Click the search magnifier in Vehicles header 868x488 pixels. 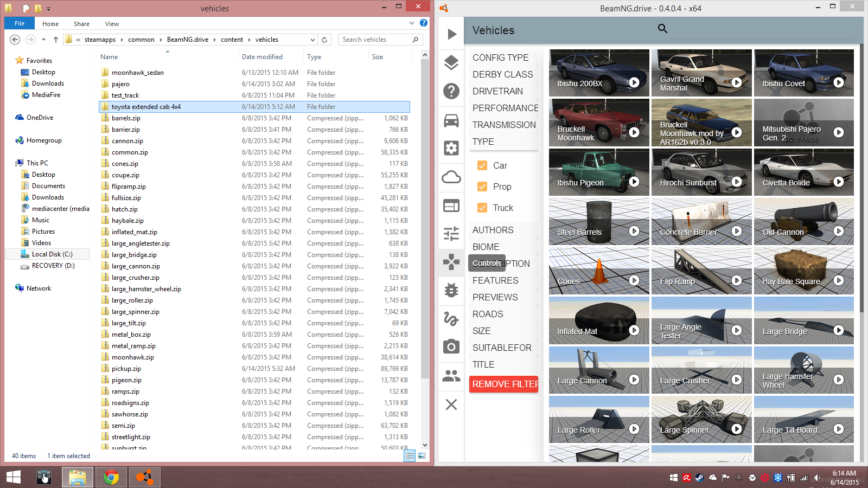tap(662, 28)
